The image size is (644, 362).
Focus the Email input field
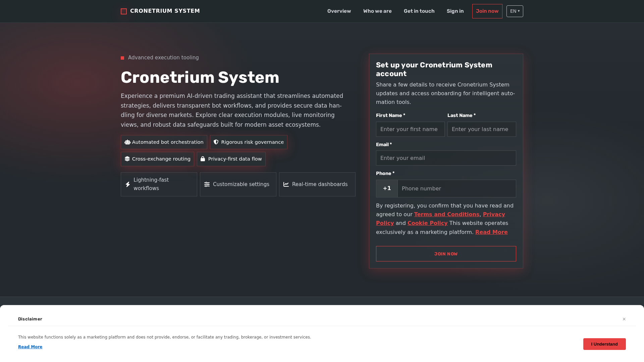(446, 158)
